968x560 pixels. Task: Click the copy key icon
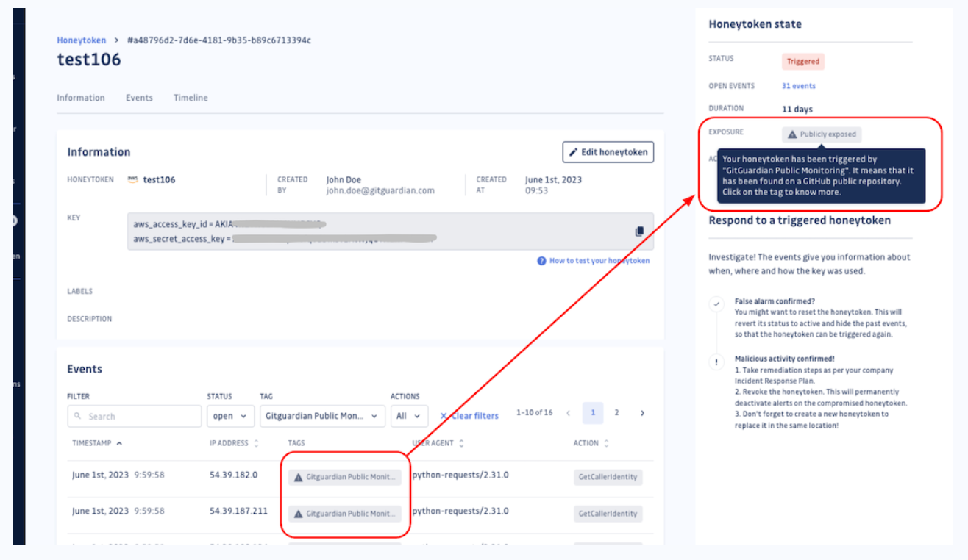(x=639, y=231)
